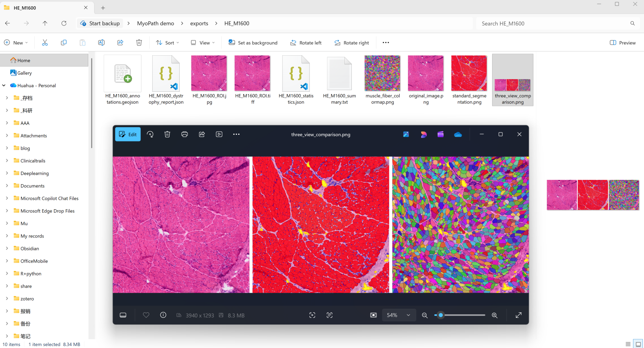The height and width of the screenshot is (348, 644).
Task: Click the scan text icon in viewer
Action: tap(329, 315)
